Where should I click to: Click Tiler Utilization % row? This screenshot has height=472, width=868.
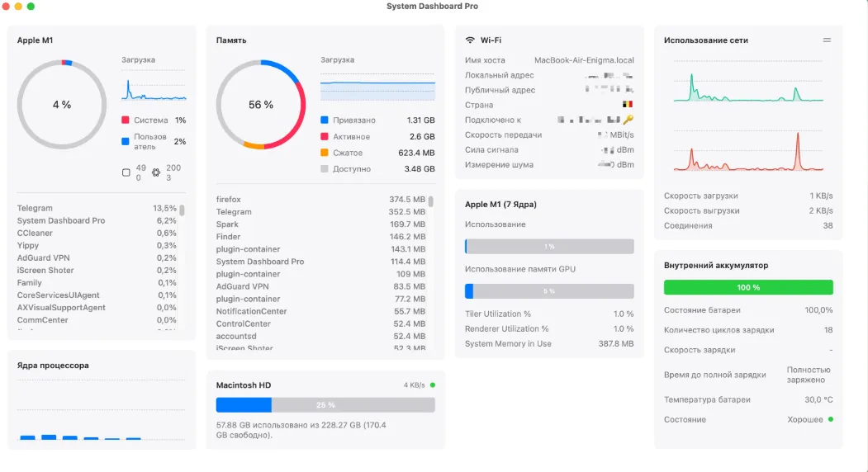click(549, 314)
